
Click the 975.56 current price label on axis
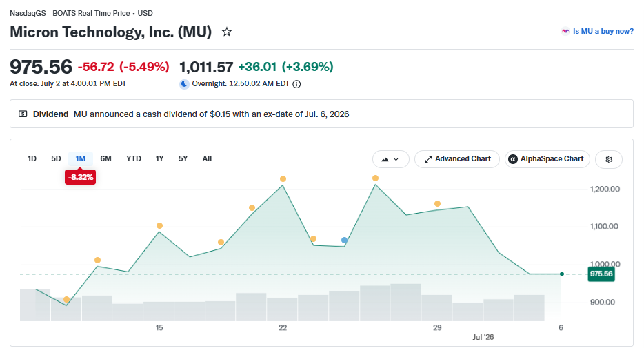coord(601,274)
